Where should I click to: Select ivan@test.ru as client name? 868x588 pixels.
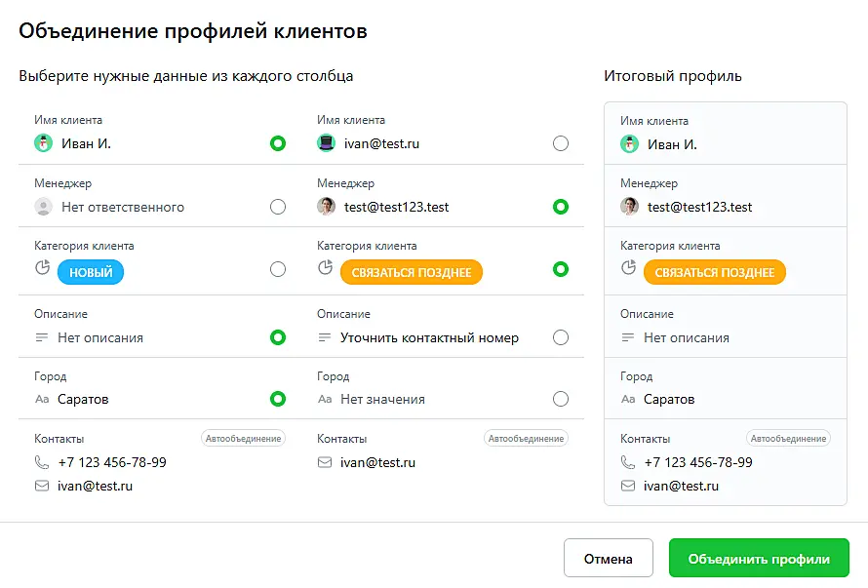pyautogui.click(x=560, y=144)
